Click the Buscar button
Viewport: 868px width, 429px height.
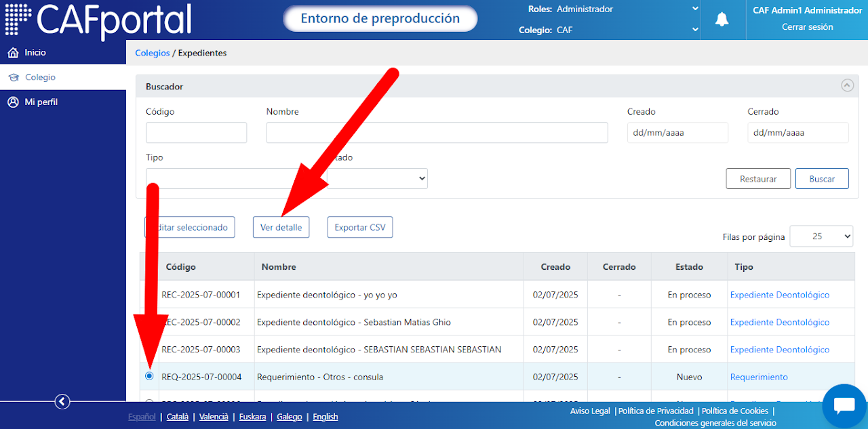tap(822, 179)
